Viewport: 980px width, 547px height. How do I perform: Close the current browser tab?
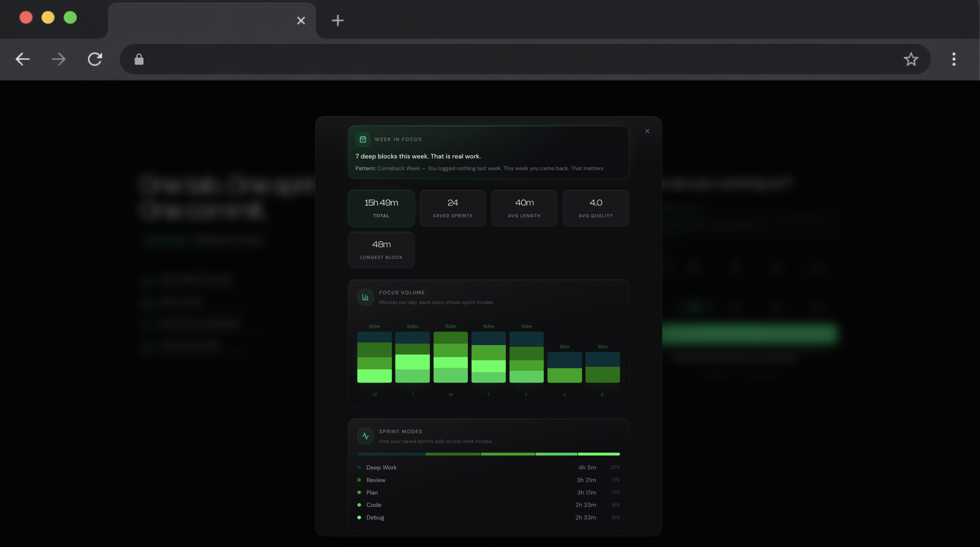(x=300, y=20)
